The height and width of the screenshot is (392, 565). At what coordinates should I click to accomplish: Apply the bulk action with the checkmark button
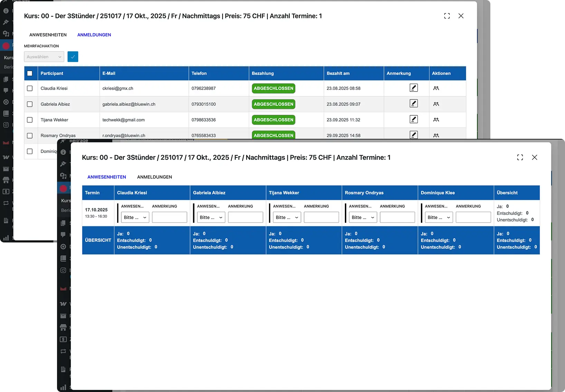(73, 57)
